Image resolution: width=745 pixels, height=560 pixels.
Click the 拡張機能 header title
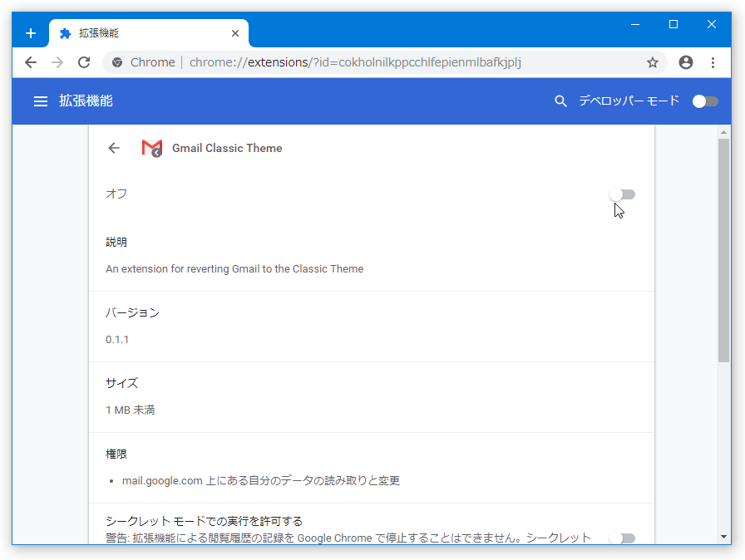click(x=86, y=101)
